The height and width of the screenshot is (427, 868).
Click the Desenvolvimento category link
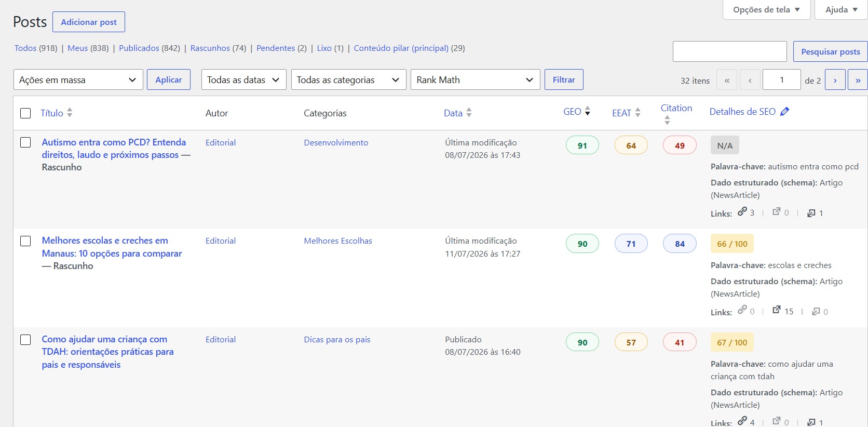(x=336, y=142)
